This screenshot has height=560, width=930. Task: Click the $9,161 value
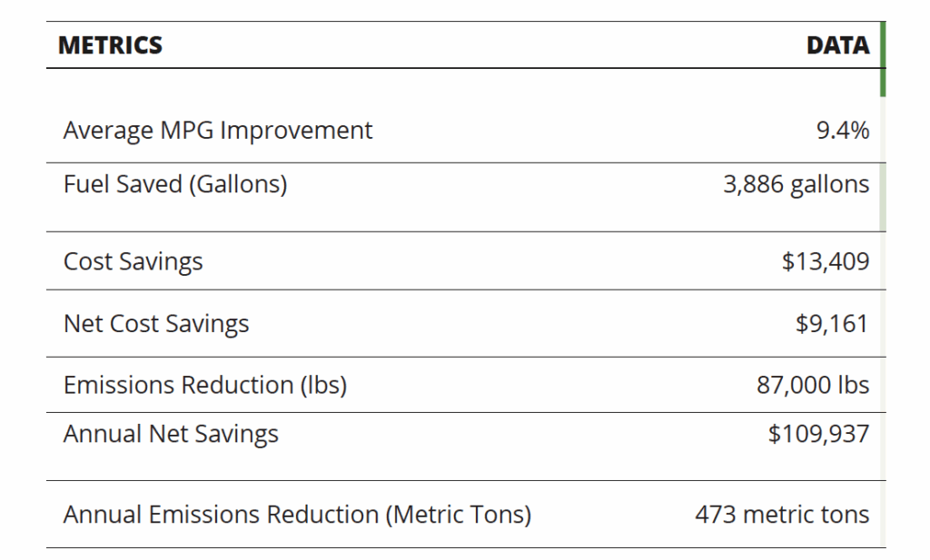click(x=832, y=323)
